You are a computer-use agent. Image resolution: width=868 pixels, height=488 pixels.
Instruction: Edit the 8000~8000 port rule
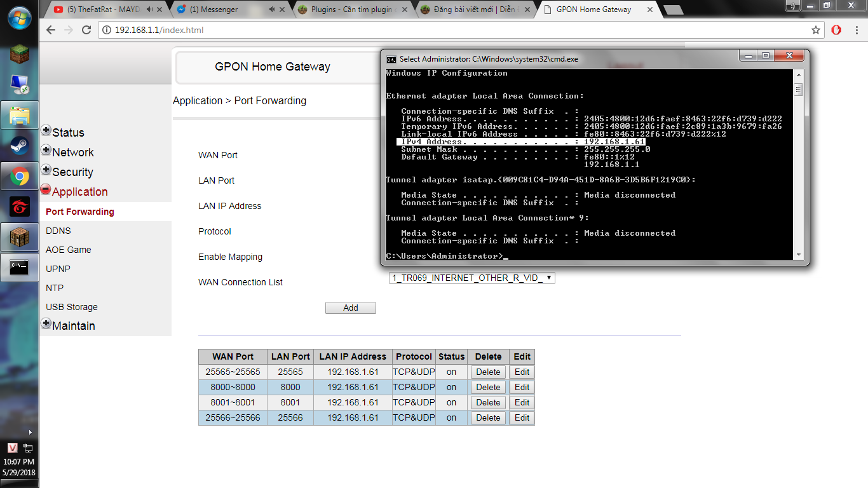tap(522, 387)
